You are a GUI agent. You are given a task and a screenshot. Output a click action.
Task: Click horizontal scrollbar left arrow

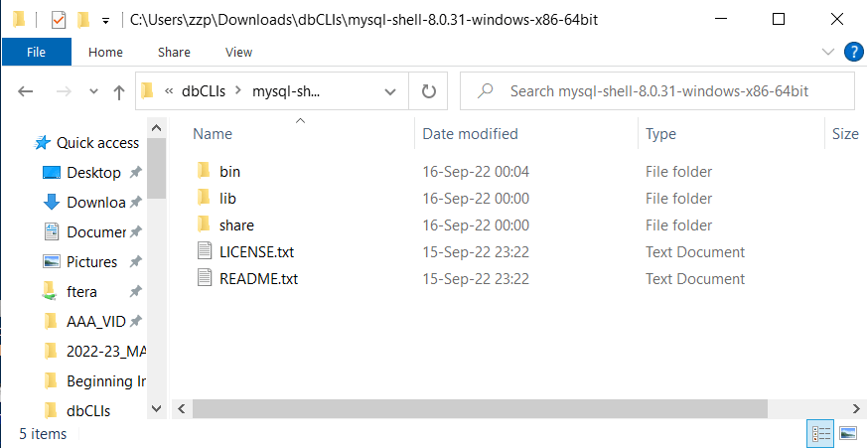(x=182, y=409)
